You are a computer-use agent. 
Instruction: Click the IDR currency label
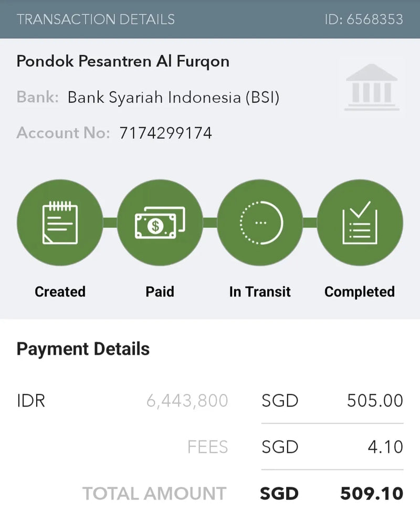(x=31, y=401)
